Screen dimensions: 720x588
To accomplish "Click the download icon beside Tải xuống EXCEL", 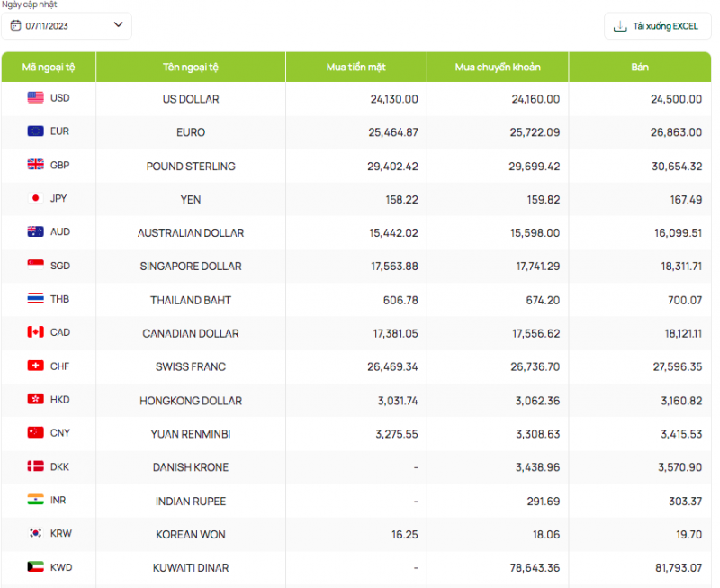I will pyautogui.click(x=619, y=26).
